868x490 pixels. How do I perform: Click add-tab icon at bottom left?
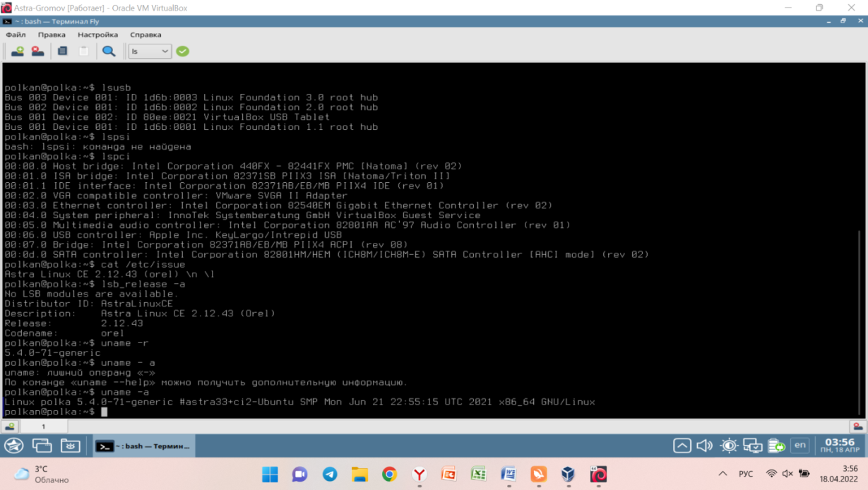point(10,426)
